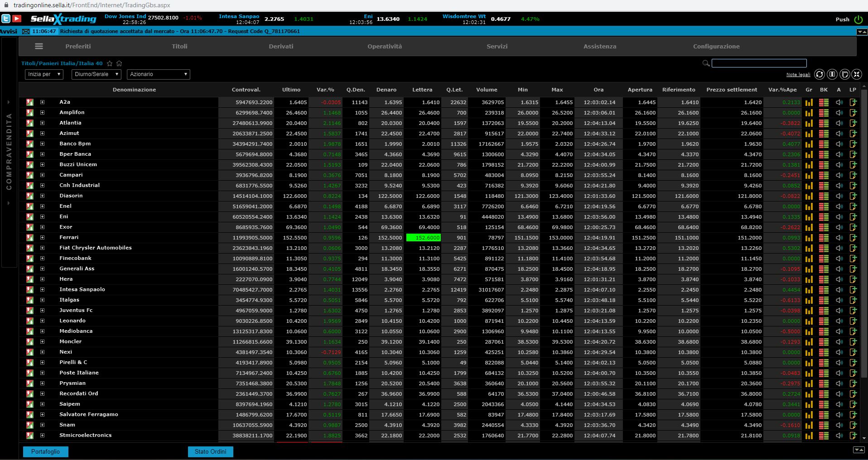The height and width of the screenshot is (460, 868).
Task: Open the Titoli menu
Action: click(179, 46)
